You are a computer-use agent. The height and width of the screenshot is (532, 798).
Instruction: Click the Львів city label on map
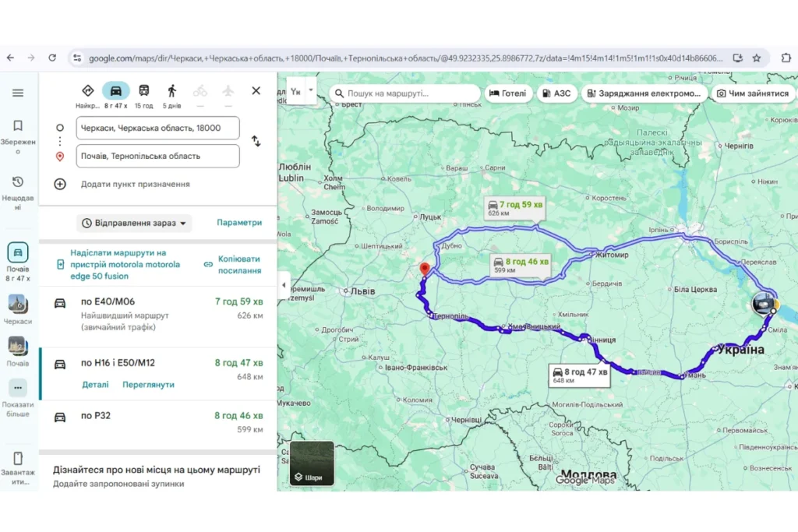point(362,291)
